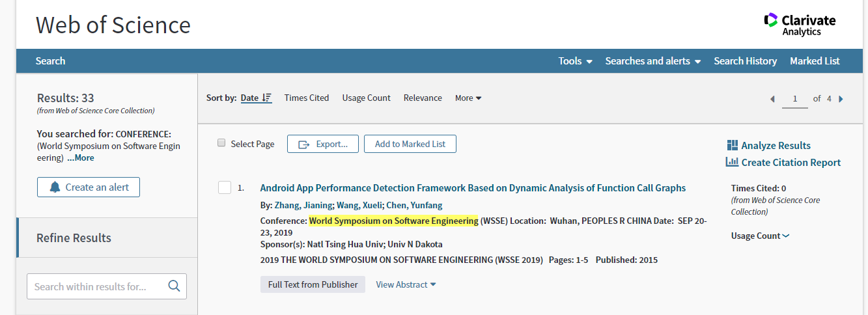Viewport: 868px width, 315px height.
Task: Go to previous results page arrow
Action: coord(772,99)
